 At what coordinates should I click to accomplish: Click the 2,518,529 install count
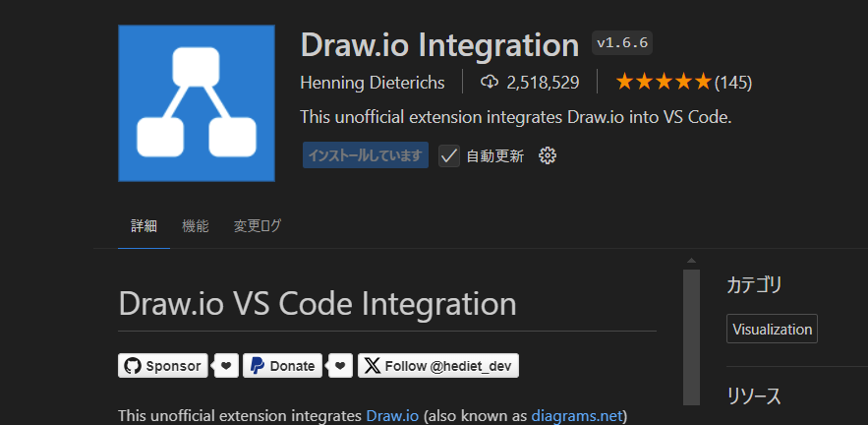pos(543,83)
